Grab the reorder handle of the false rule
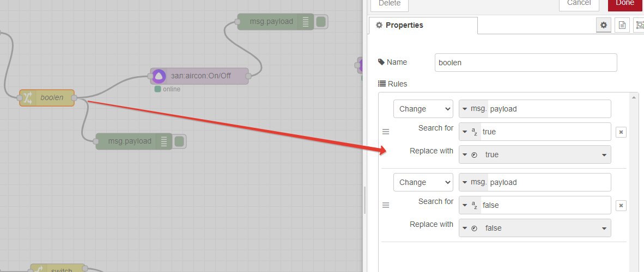 pos(386,205)
